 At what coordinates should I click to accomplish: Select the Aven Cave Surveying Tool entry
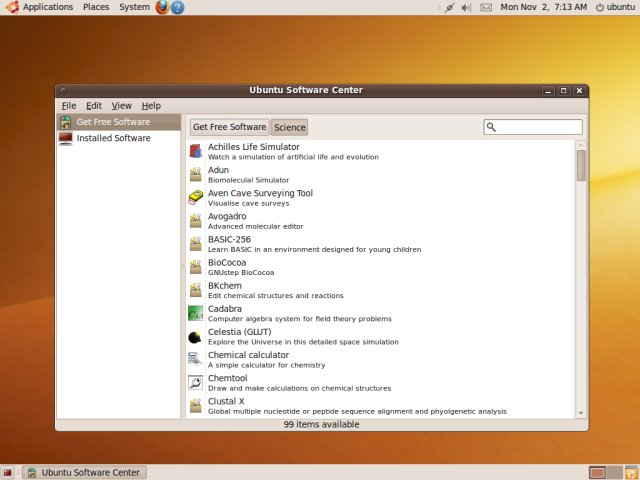coord(381,198)
